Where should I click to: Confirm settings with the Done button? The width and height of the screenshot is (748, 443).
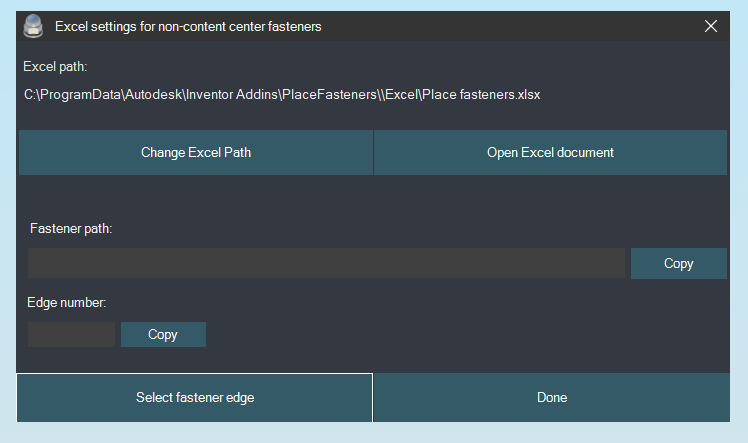coord(551,398)
